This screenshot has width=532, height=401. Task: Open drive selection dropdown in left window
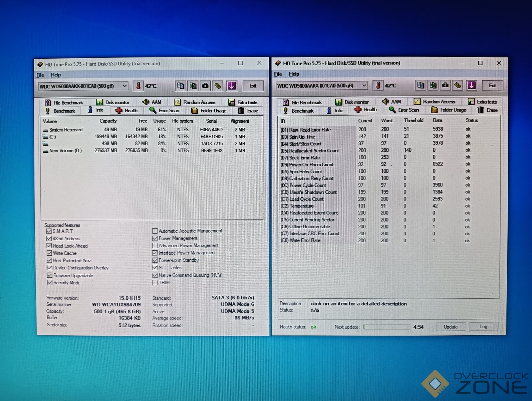[x=83, y=86]
